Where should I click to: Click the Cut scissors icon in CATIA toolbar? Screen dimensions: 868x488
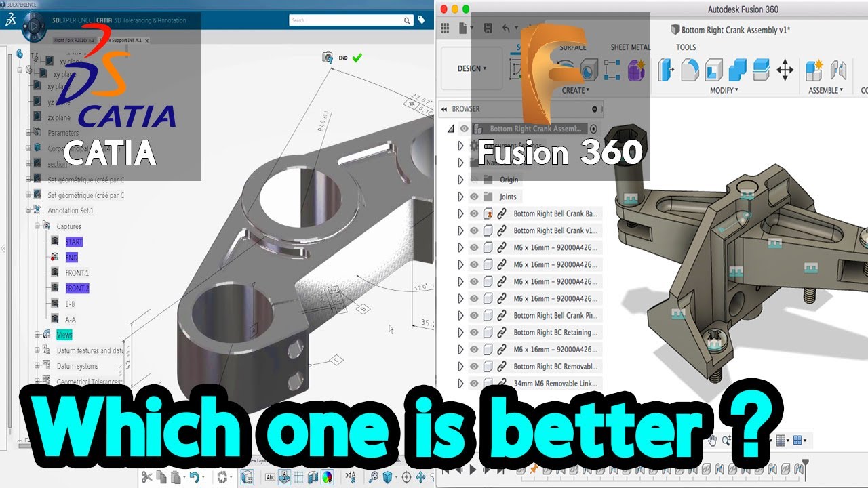click(146, 477)
